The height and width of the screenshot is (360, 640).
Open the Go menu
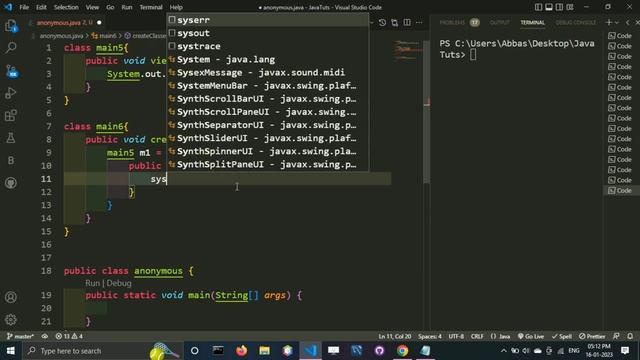110,7
